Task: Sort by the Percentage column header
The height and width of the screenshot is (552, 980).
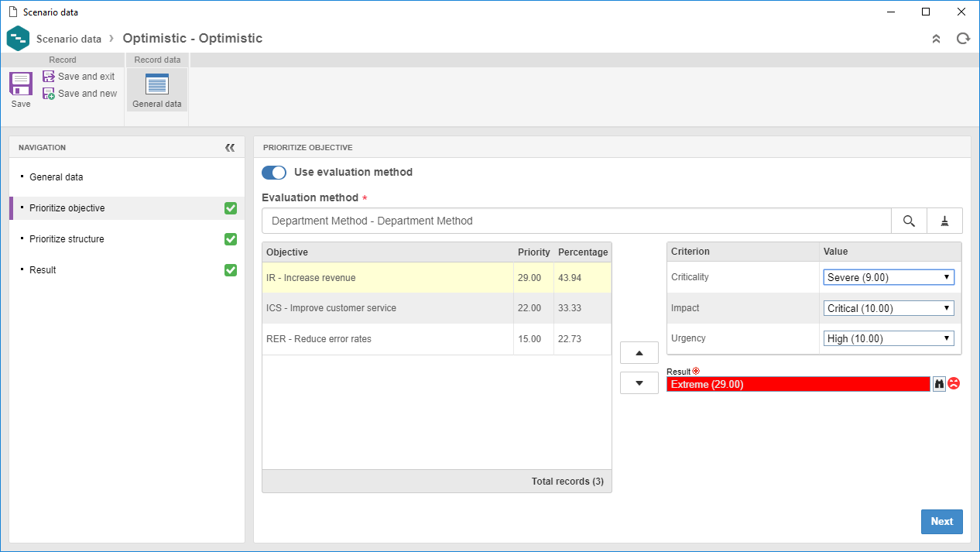Action: [x=583, y=252]
